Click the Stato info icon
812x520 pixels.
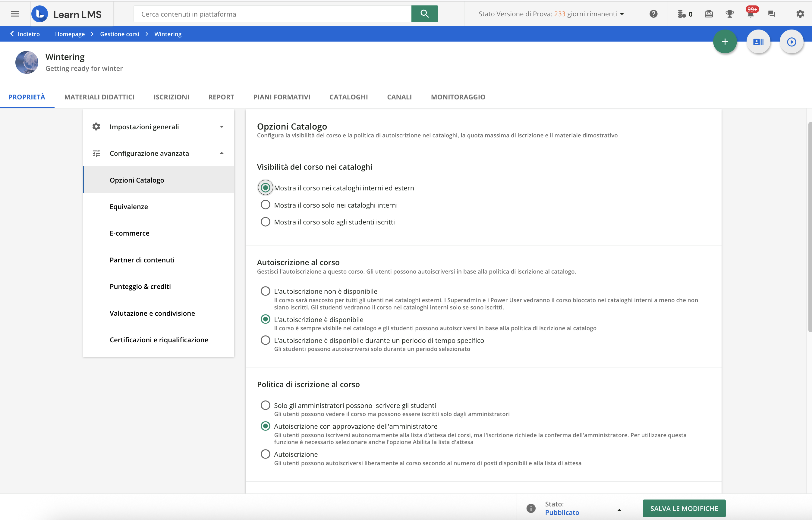(531, 508)
